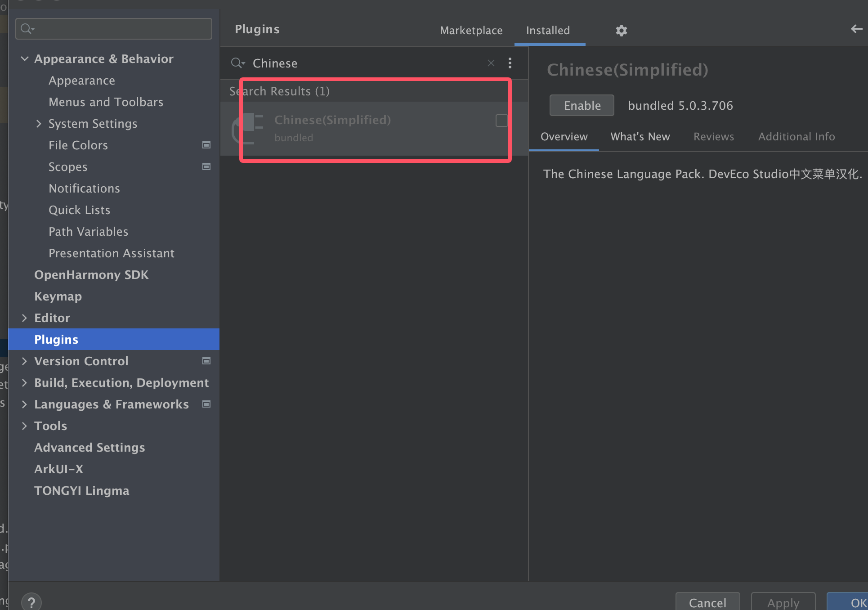Open ArkUI-X settings page

coord(58,469)
